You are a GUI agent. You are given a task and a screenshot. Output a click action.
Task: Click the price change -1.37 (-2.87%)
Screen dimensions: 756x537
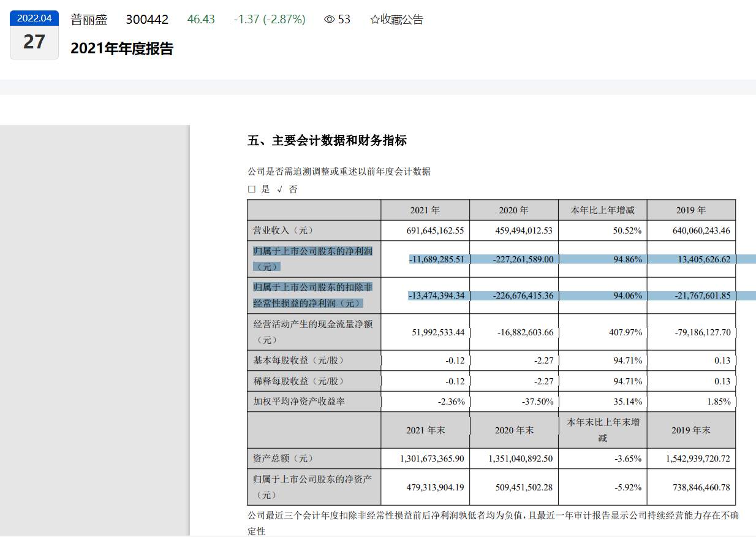tap(270, 20)
